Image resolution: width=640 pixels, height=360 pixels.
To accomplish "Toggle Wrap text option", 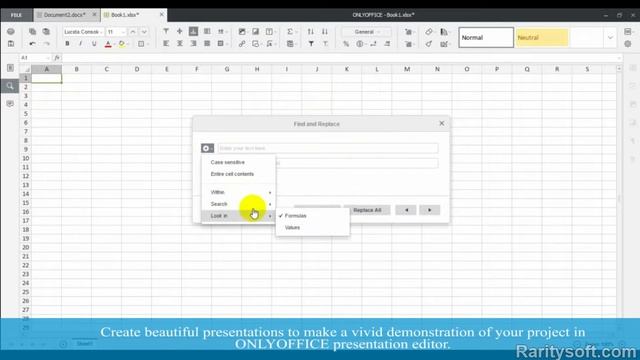I will 207,31.
